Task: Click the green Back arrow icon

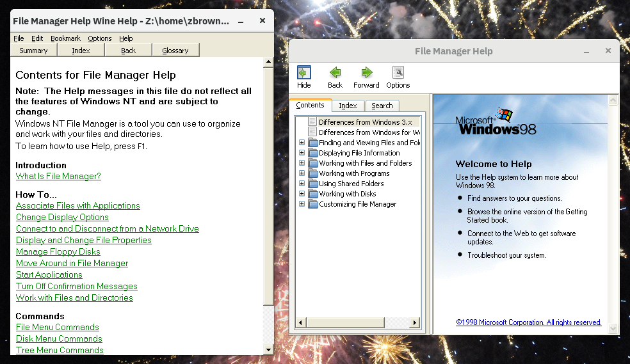Action: click(x=335, y=73)
